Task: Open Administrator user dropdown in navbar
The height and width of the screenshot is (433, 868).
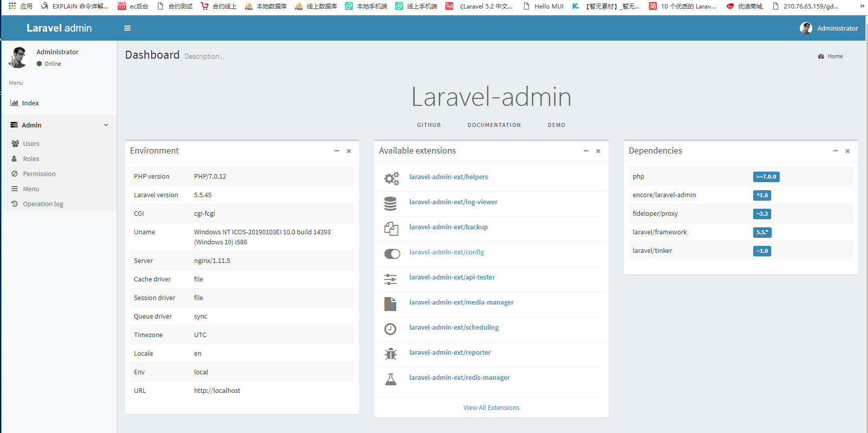Action: (829, 28)
